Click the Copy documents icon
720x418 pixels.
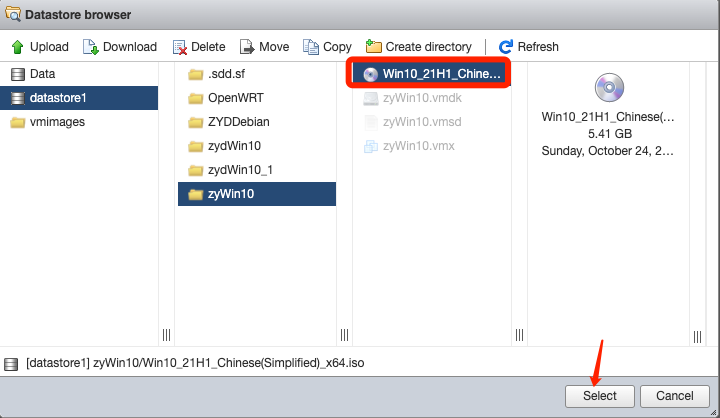(311, 47)
